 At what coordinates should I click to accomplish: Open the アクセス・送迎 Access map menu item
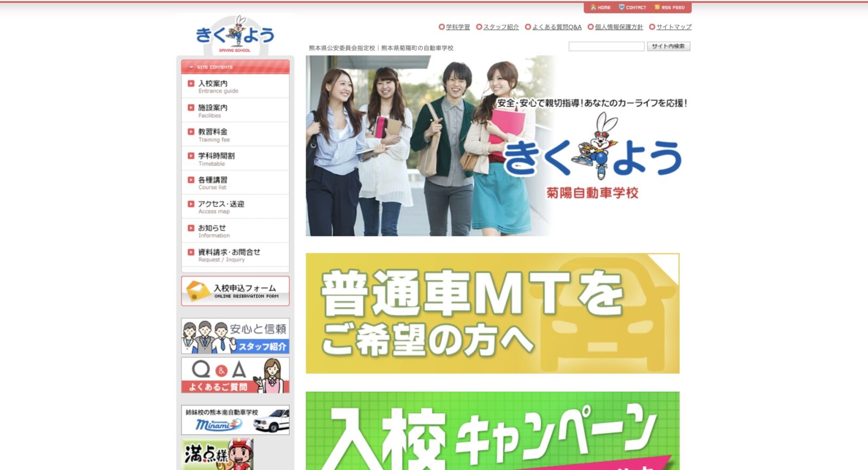[235, 207]
